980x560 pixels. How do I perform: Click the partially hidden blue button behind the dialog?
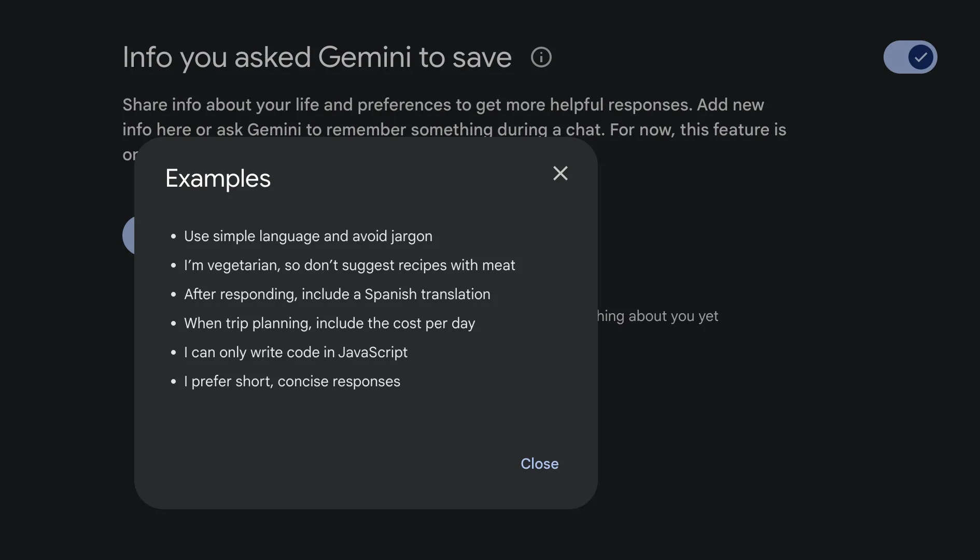129,235
